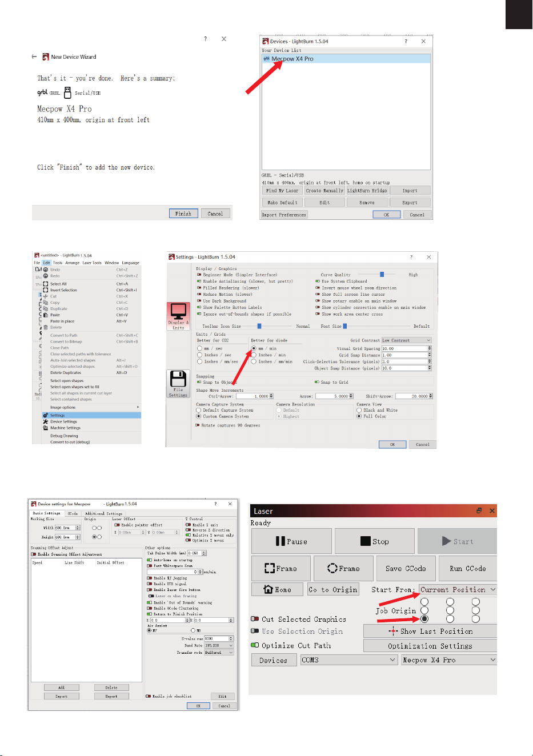Click the Go to Origin button

pos(333,589)
